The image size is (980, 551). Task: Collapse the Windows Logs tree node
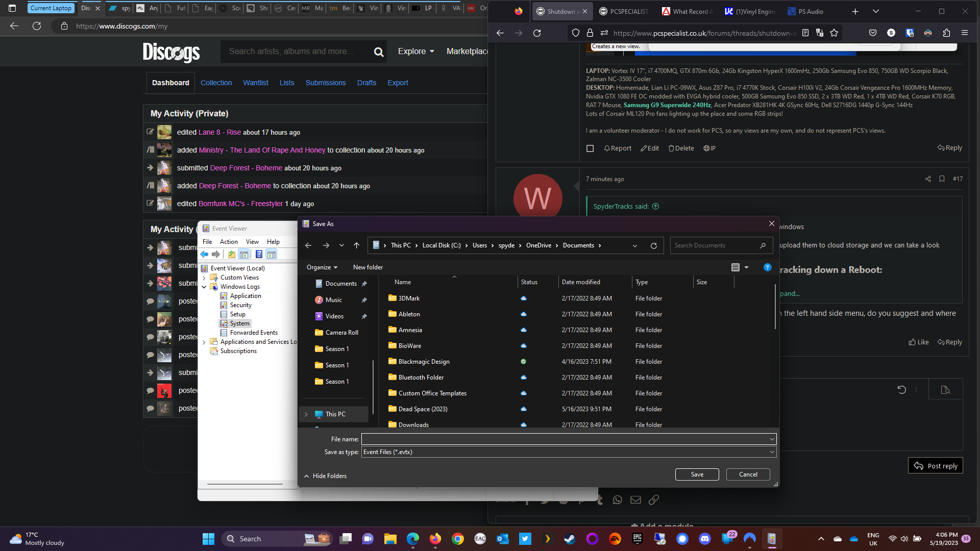pos(204,287)
